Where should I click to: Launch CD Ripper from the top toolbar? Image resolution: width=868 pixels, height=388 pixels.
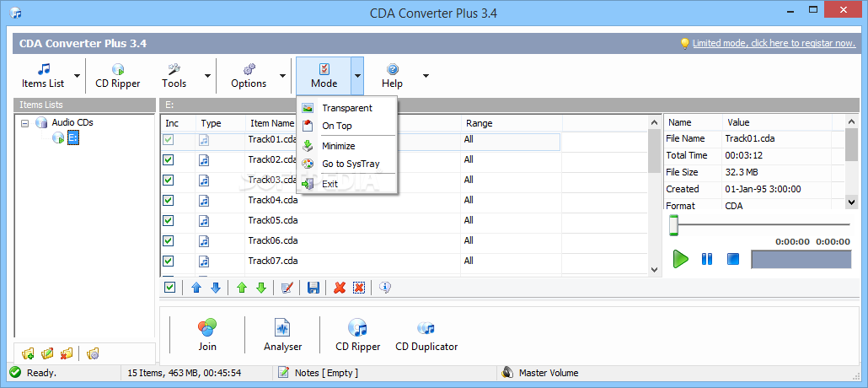(117, 76)
